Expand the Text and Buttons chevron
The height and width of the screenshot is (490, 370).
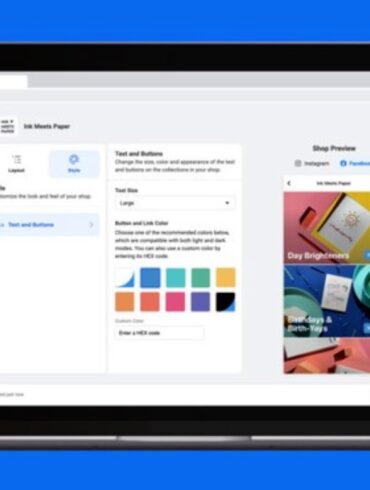(91, 225)
